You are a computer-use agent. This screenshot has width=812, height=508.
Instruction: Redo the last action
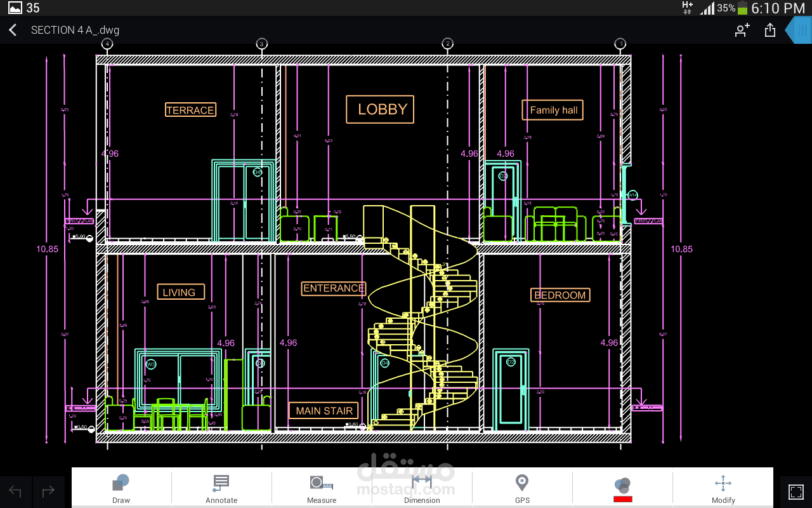click(x=48, y=491)
